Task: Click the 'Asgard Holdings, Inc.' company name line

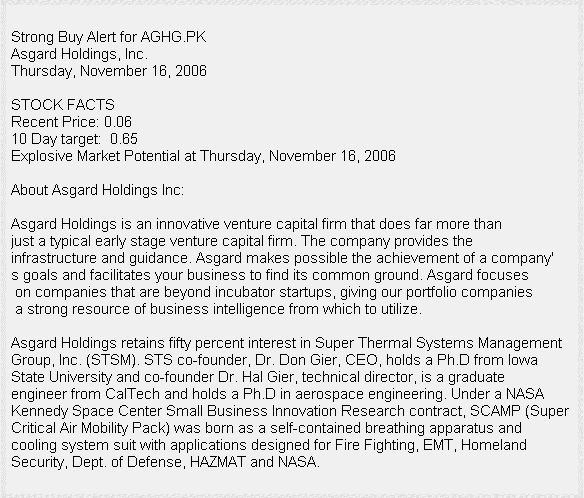Action: tap(79, 54)
